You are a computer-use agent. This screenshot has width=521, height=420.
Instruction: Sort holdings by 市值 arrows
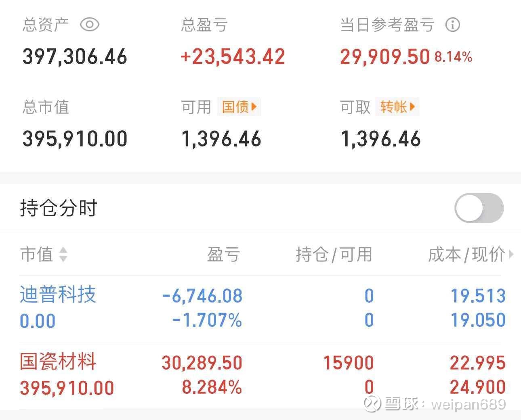tap(63, 255)
